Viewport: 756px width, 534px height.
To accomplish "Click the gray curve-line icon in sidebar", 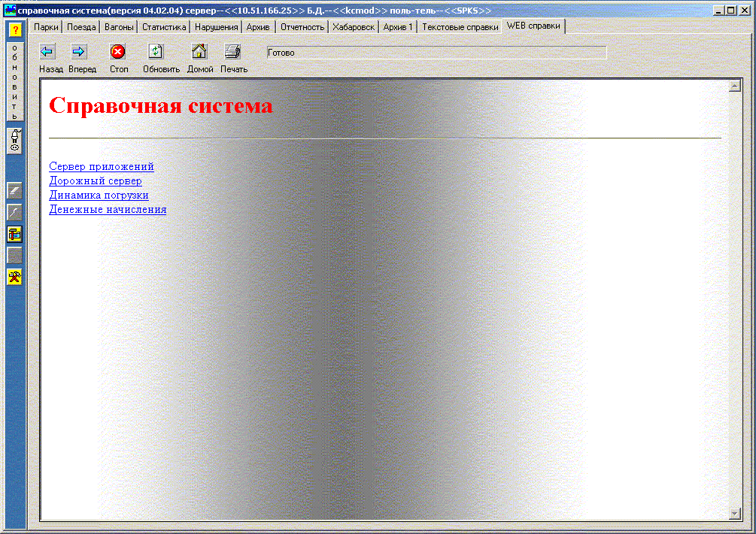I will coord(15,212).
